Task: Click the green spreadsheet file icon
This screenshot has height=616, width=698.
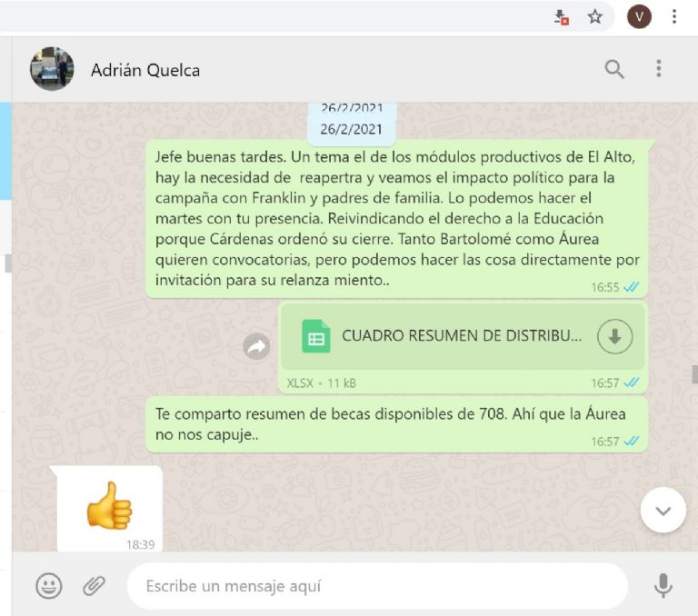Action: click(x=316, y=336)
